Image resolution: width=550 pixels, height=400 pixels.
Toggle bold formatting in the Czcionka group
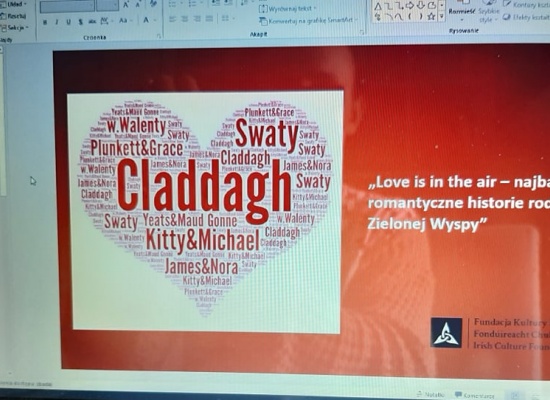point(45,22)
